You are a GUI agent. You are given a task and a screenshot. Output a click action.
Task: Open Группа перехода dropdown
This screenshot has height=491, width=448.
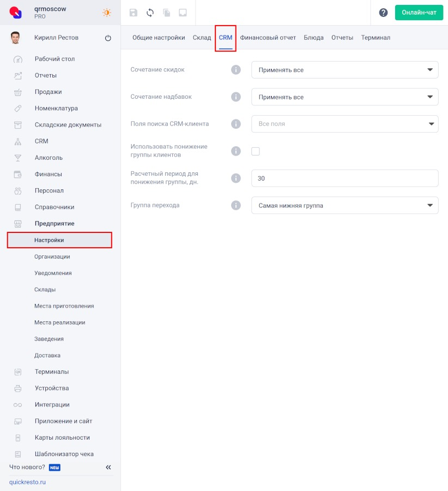(345, 206)
